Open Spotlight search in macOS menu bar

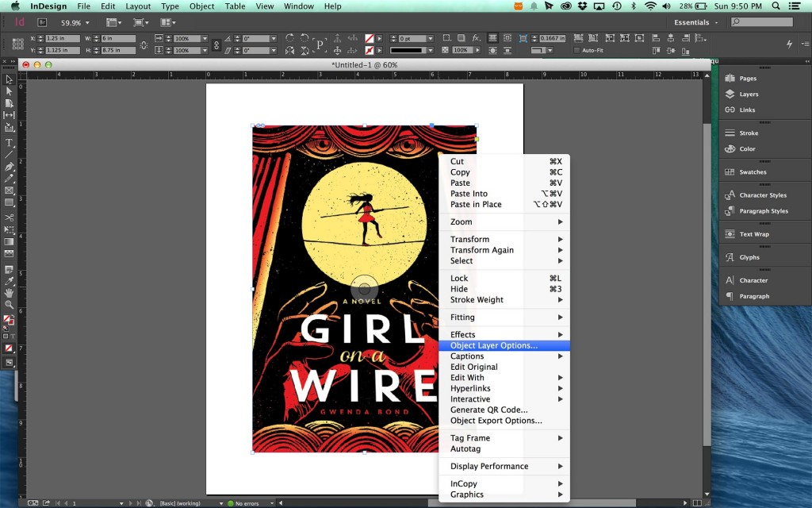coord(776,6)
